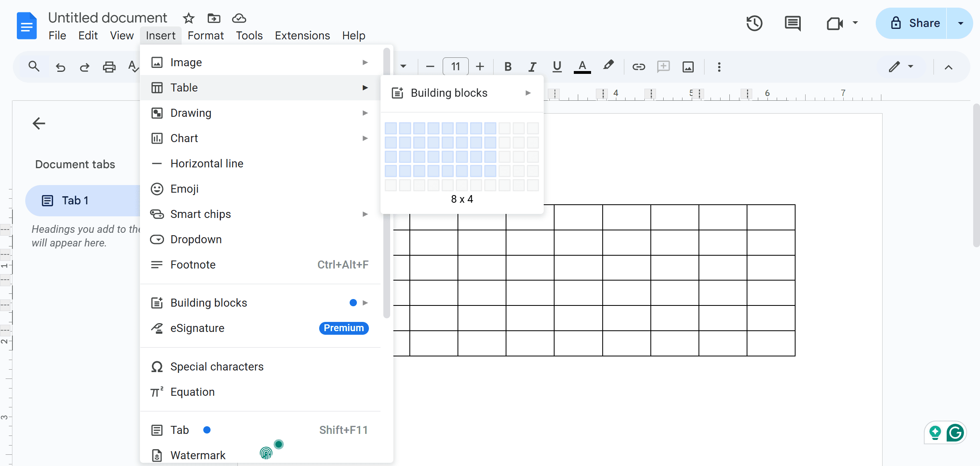
Task: Click the Insert menu item
Action: click(161, 35)
